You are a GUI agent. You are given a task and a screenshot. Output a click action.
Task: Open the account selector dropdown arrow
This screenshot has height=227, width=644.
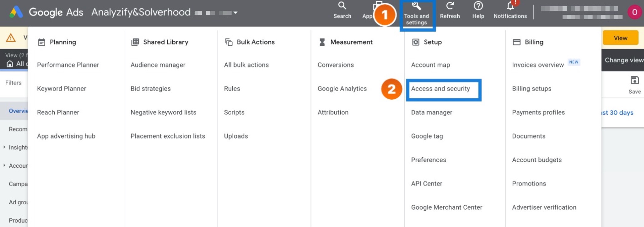[235, 13]
